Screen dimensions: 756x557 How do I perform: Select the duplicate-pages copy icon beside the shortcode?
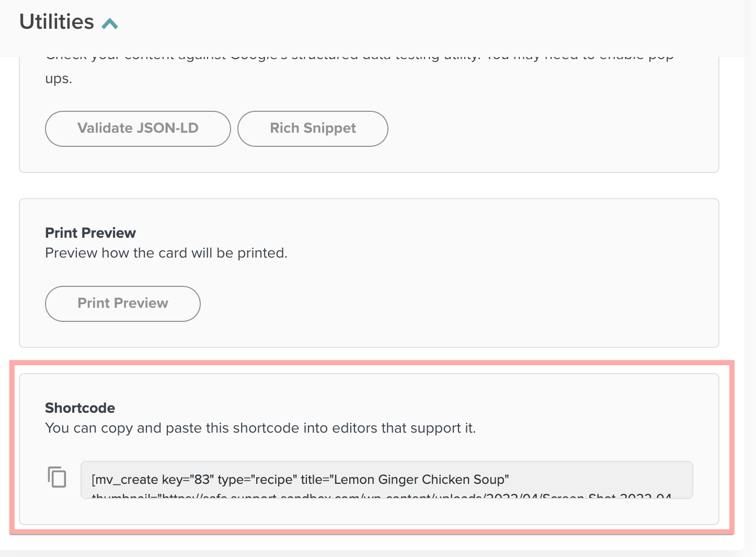pyautogui.click(x=57, y=477)
